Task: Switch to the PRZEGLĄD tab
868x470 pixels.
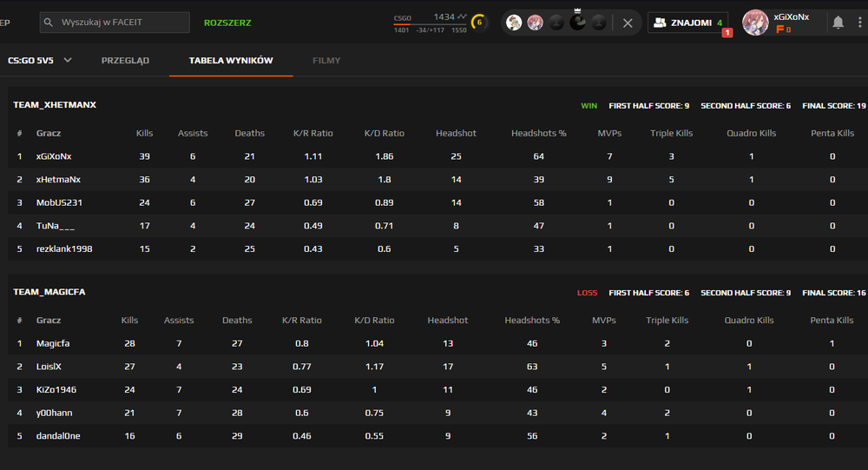Action: [125, 61]
